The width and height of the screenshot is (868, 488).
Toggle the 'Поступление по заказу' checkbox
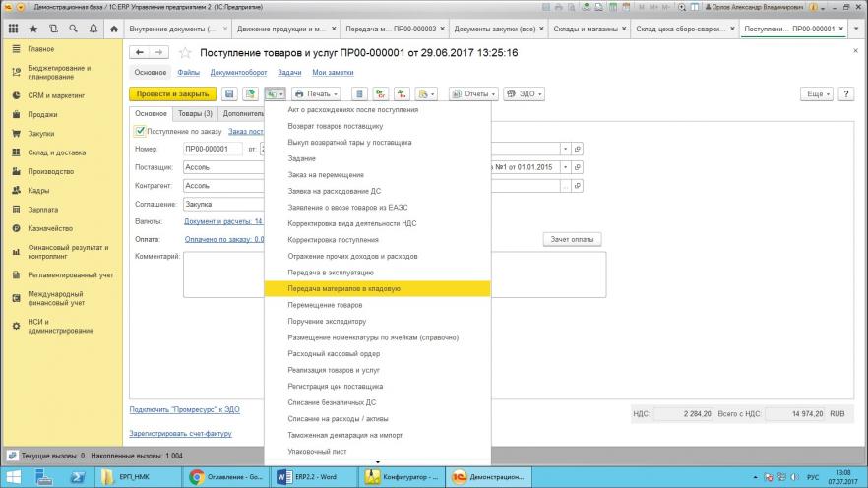140,130
